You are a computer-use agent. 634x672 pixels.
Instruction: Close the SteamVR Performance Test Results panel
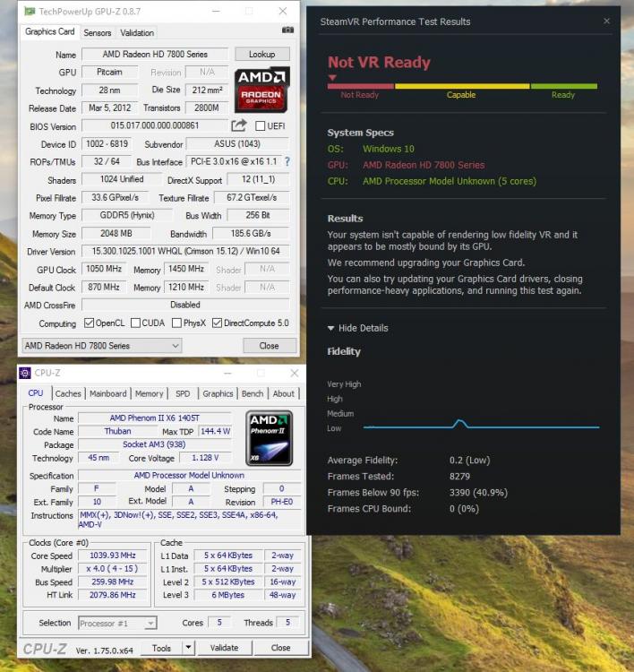(606, 21)
